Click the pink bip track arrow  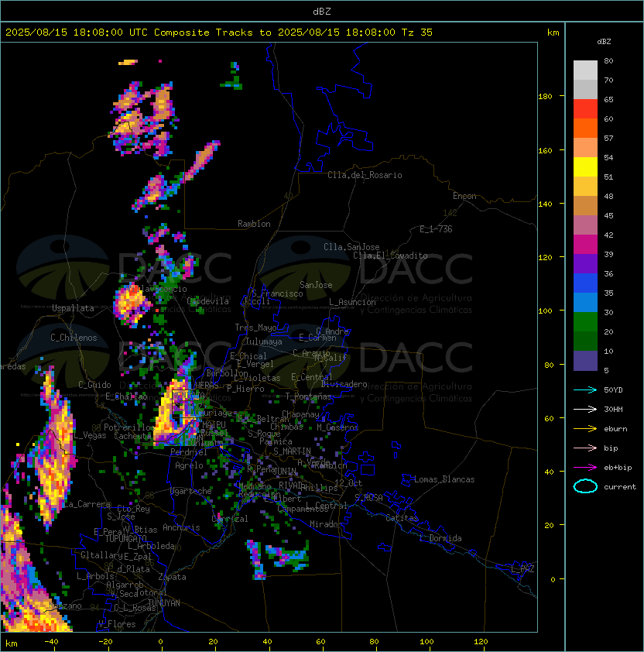click(x=585, y=448)
